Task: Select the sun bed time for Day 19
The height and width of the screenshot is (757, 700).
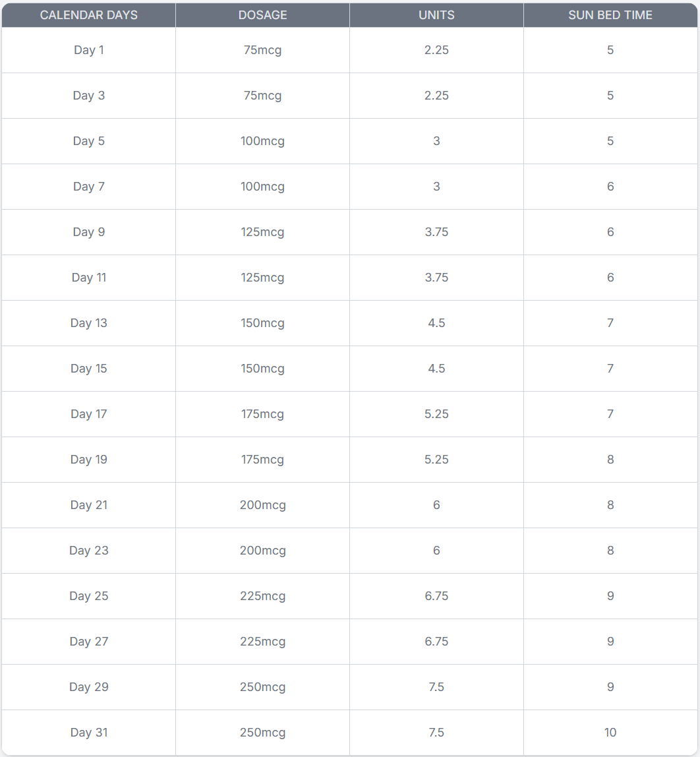Action: 610,460
